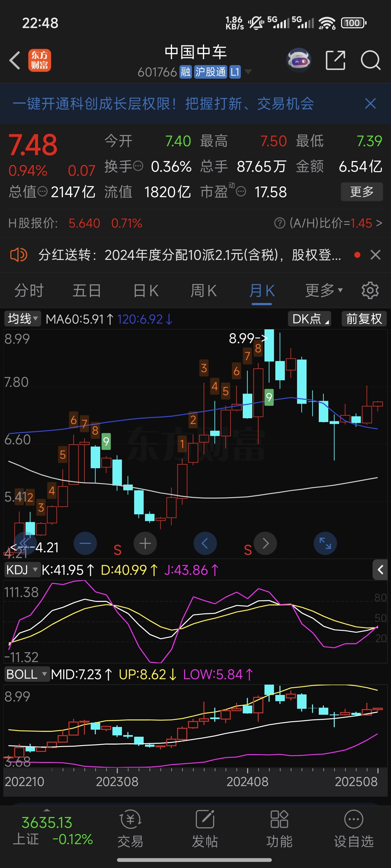Switch to 周K tab
Screen dimensions: 391x868
203,291
